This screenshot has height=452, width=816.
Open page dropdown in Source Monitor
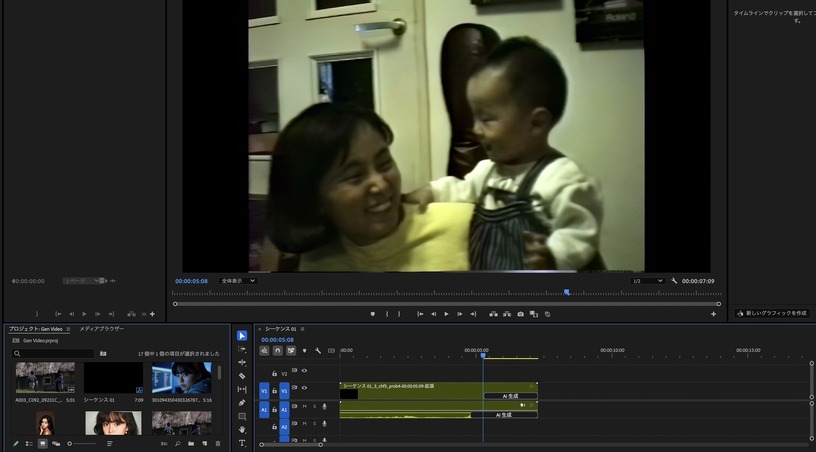tap(81, 281)
